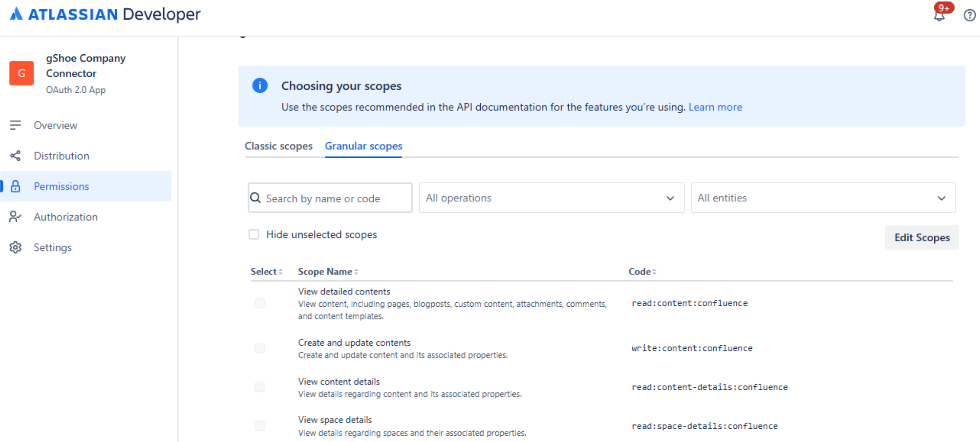Click the search magnifier in the scope search
This screenshot has height=442, width=980.
[x=256, y=198]
